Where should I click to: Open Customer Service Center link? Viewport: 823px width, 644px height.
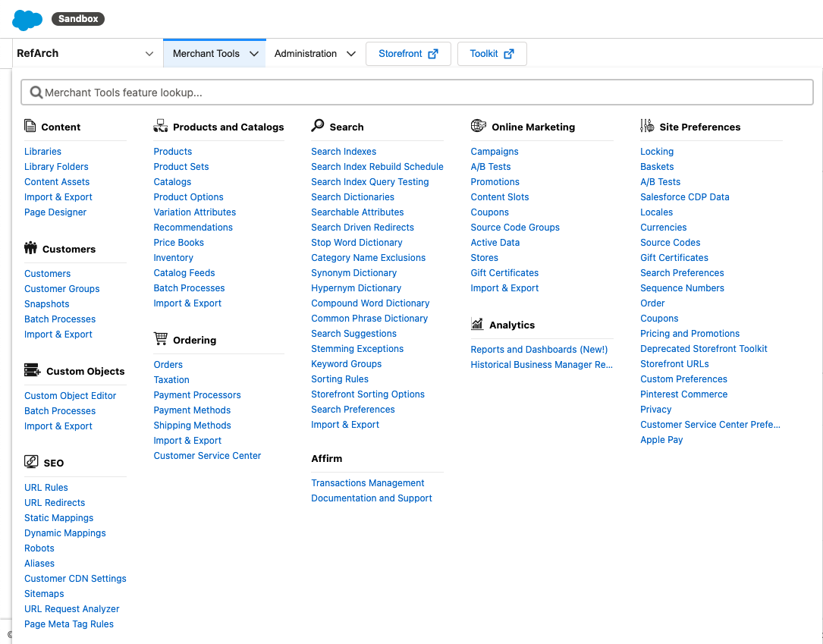(207, 456)
